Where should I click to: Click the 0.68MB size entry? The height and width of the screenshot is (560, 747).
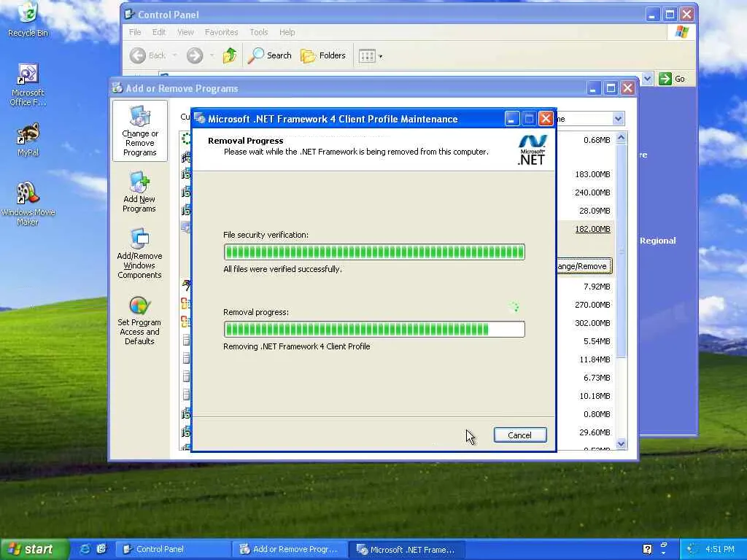pos(597,140)
